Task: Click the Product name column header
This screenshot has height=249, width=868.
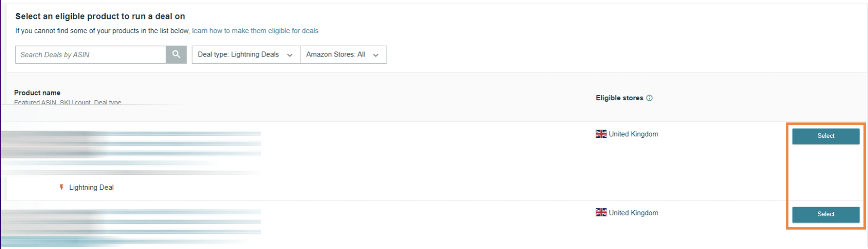Action: (x=37, y=93)
